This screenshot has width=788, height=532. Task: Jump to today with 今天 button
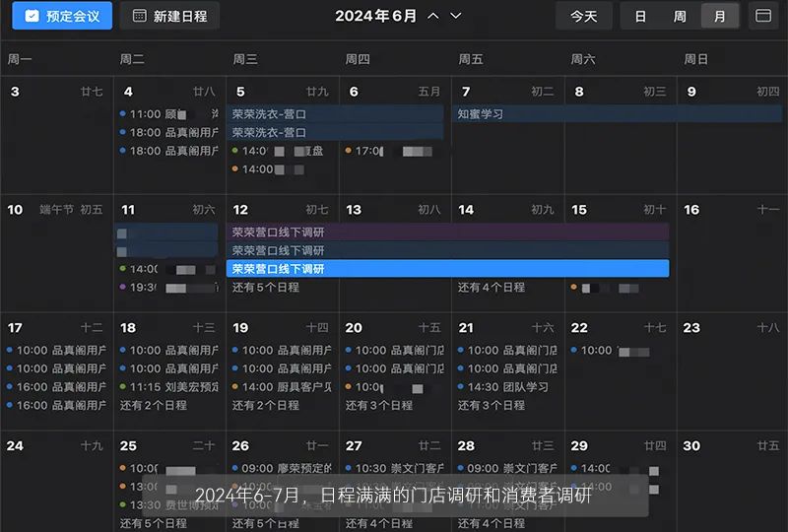click(583, 16)
